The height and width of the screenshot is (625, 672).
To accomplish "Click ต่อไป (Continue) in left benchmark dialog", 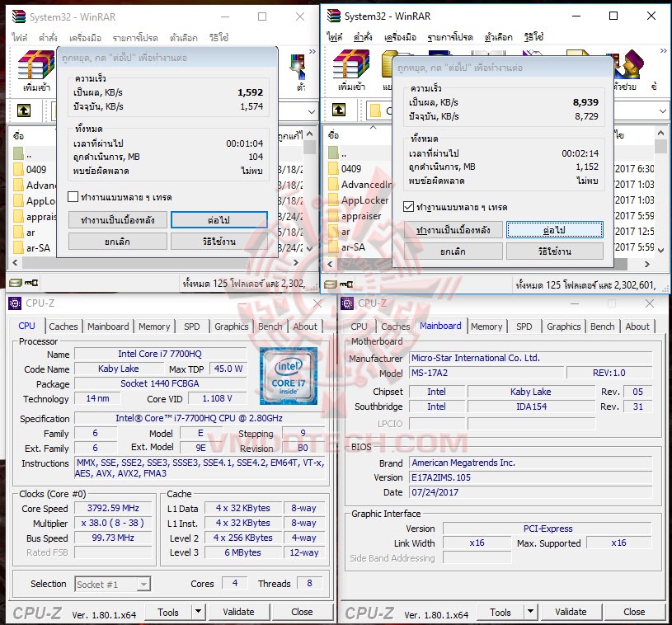I will click(x=219, y=220).
